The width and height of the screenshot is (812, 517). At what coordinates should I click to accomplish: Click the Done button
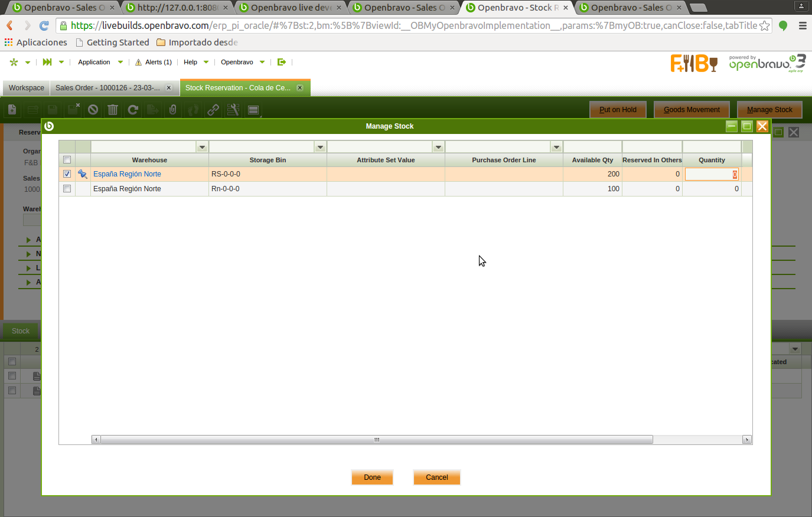pos(372,477)
